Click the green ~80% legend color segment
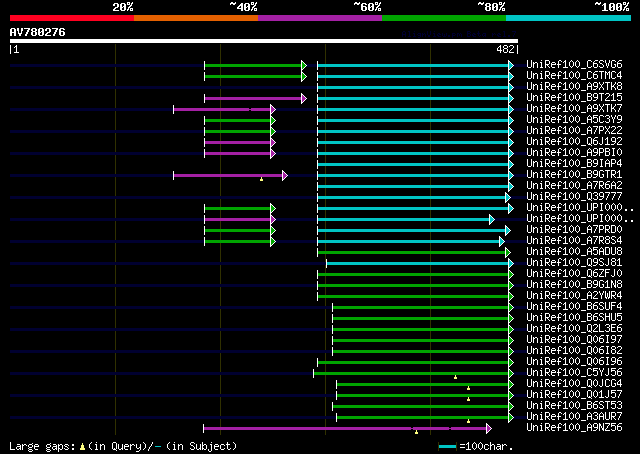640x454 pixels. click(444, 18)
